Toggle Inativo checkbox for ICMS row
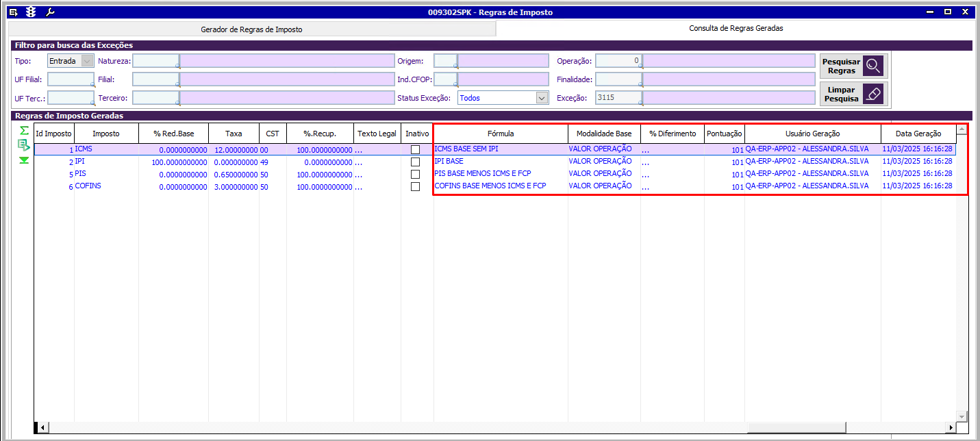 415,149
